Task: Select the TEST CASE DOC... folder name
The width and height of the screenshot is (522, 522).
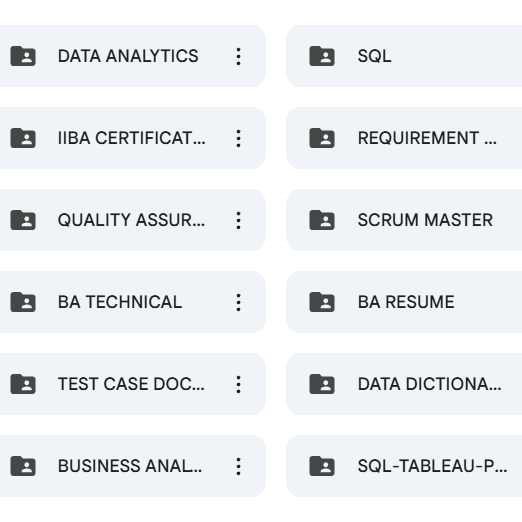Action: [131, 384]
